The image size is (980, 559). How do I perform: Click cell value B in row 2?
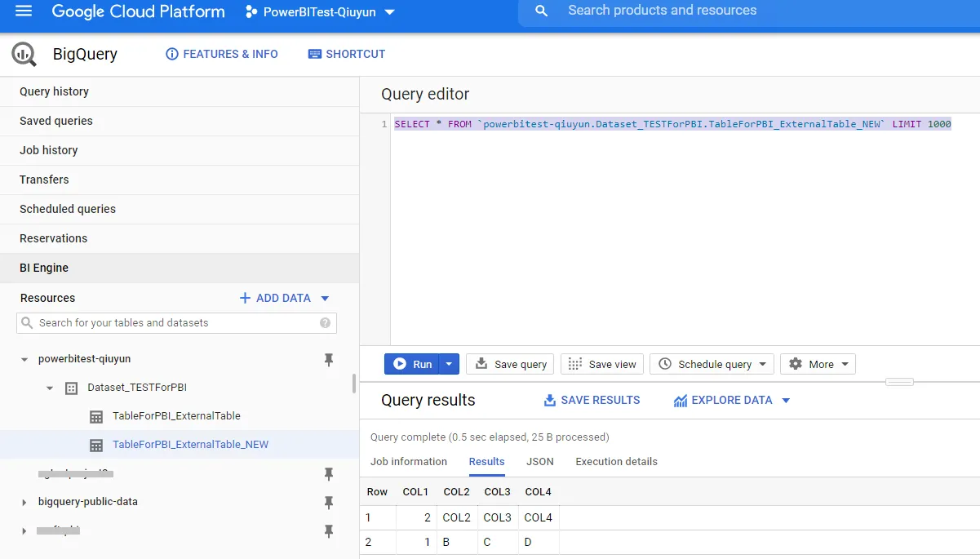[x=446, y=542]
